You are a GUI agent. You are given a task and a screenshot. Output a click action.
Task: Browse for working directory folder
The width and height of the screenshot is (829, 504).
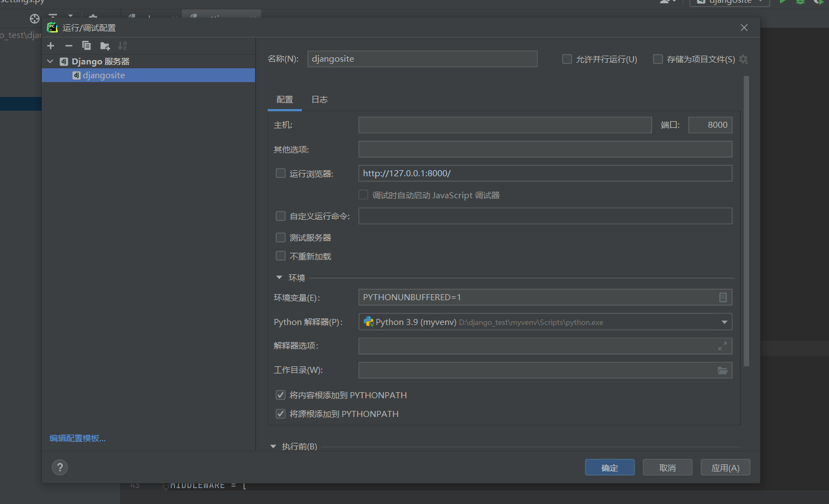pyautogui.click(x=723, y=370)
